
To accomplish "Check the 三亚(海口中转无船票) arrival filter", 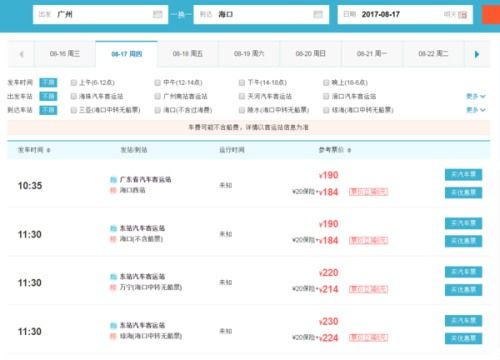I will [x=74, y=110].
